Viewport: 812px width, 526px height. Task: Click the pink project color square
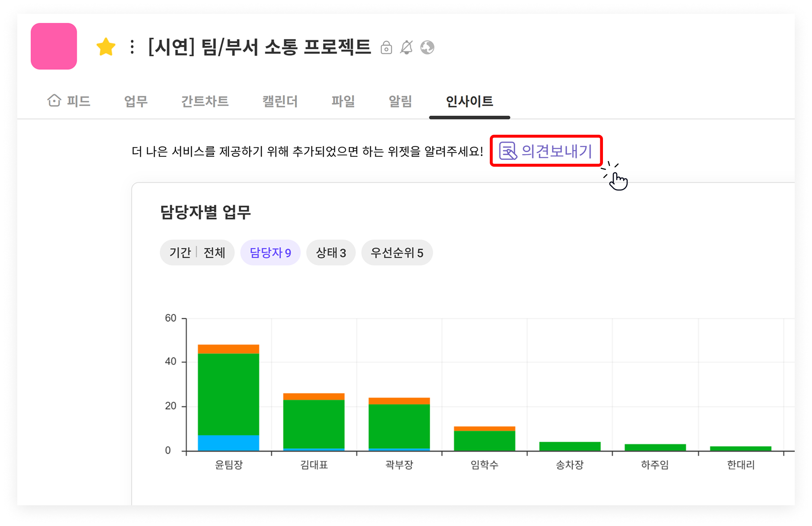click(54, 47)
